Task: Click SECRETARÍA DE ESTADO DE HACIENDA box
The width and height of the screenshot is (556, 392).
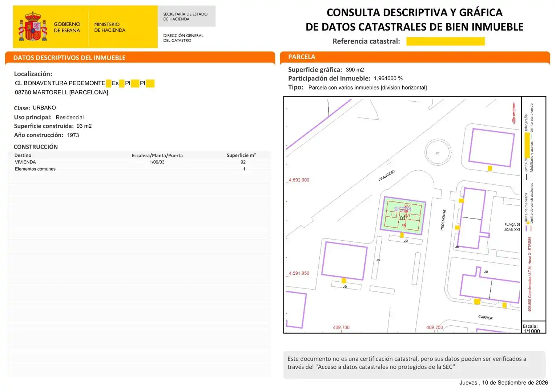Action: pos(186,16)
